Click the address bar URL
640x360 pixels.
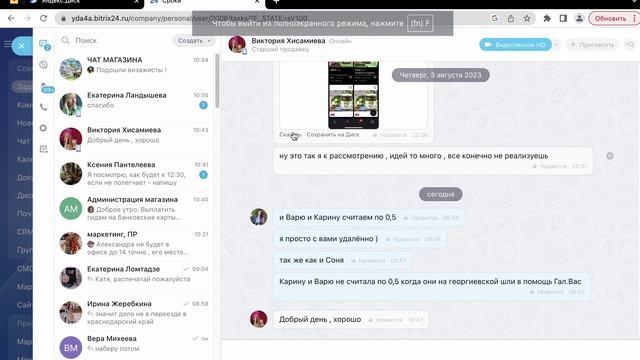[x=189, y=18]
